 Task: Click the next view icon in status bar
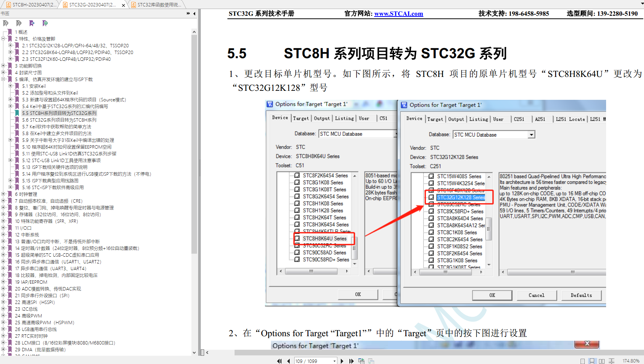(371, 361)
